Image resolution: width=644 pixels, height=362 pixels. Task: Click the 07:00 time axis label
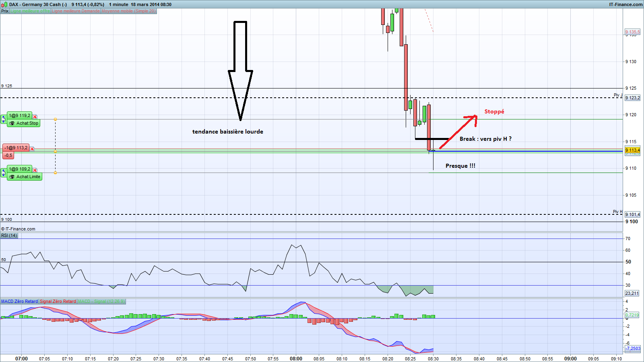click(21, 359)
